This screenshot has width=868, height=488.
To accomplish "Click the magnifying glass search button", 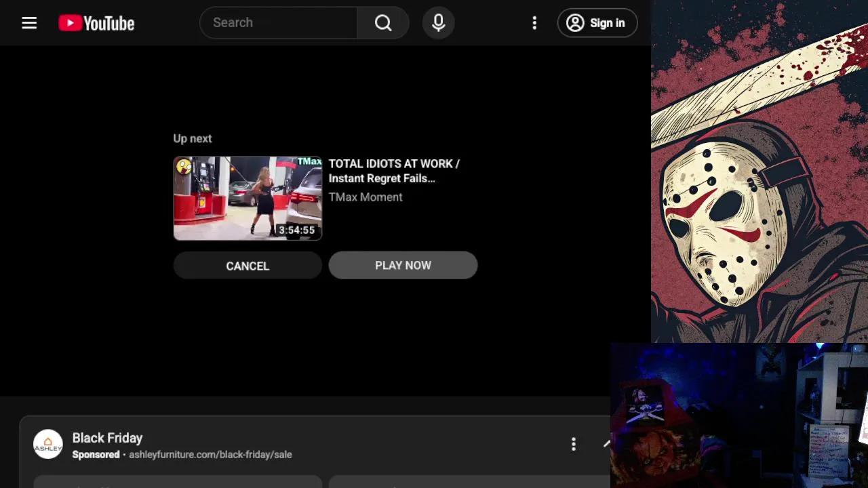I will click(383, 22).
